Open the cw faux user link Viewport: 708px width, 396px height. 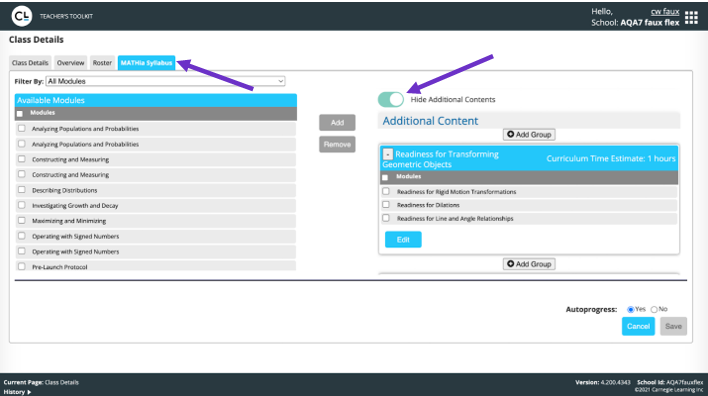665,12
